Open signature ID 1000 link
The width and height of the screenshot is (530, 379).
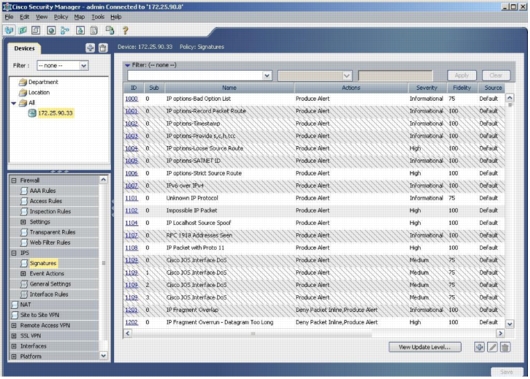click(131, 99)
